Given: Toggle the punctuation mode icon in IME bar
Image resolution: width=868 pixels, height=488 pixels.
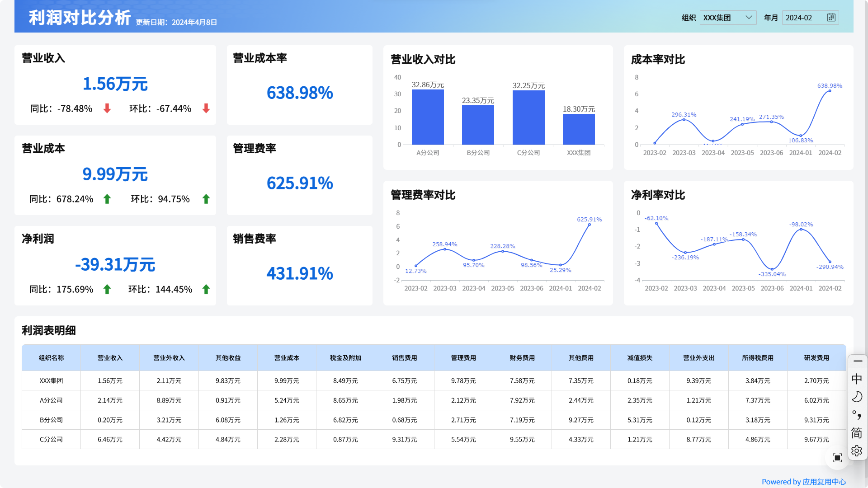Looking at the screenshot, I should pyautogui.click(x=857, y=415).
